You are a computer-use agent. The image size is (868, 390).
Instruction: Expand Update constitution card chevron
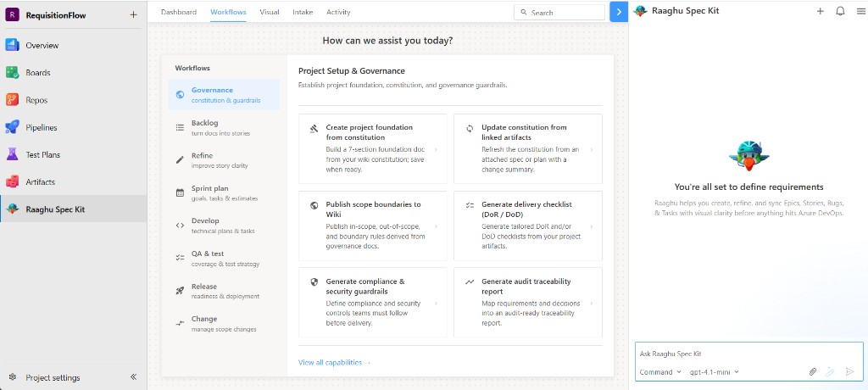(592, 149)
